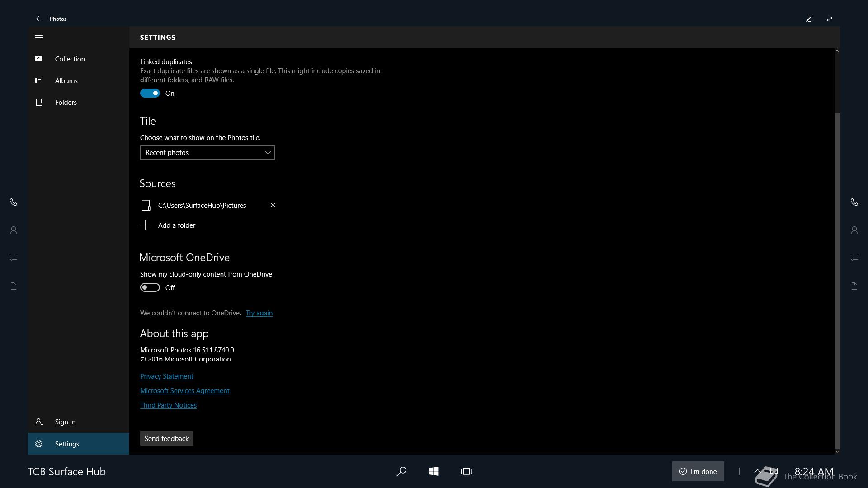Open Task View in the taskbar
The image size is (868, 488).
click(x=467, y=471)
